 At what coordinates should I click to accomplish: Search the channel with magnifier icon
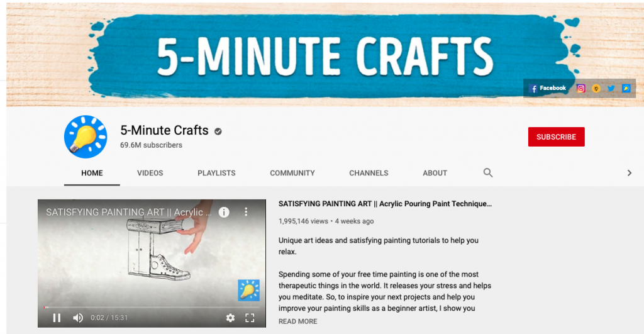488,173
